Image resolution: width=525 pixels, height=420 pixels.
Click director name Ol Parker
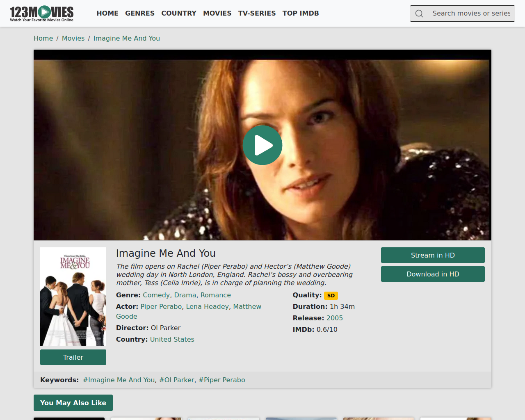point(166,328)
